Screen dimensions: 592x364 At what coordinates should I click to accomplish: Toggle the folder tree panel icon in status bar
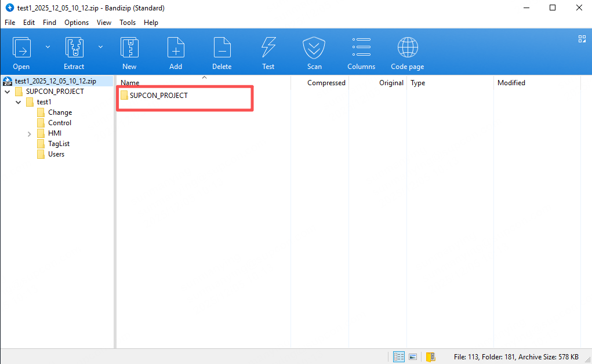pos(430,356)
